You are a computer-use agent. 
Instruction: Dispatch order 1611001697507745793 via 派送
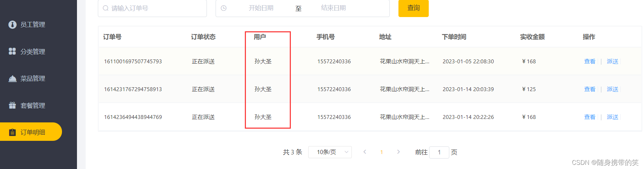(612, 61)
